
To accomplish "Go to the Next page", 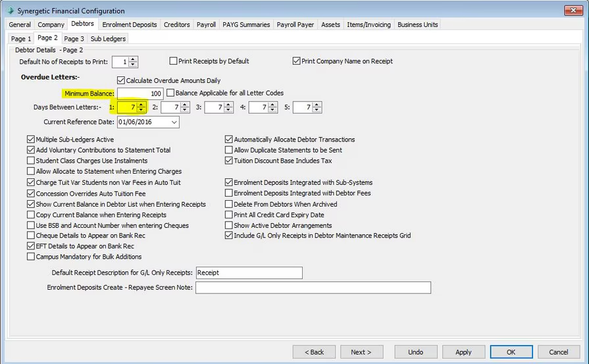I will point(362,352).
